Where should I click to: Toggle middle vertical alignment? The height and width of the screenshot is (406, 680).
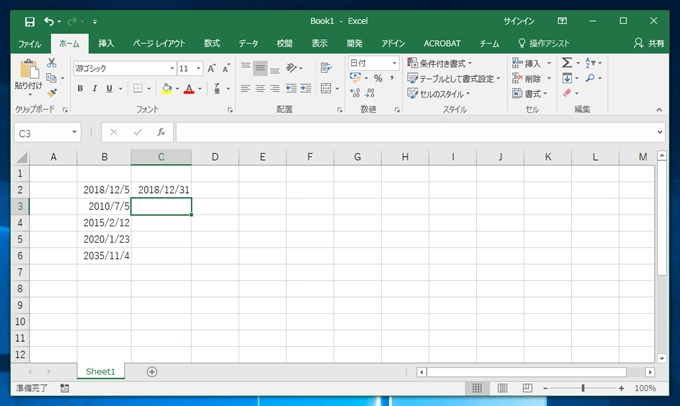260,68
